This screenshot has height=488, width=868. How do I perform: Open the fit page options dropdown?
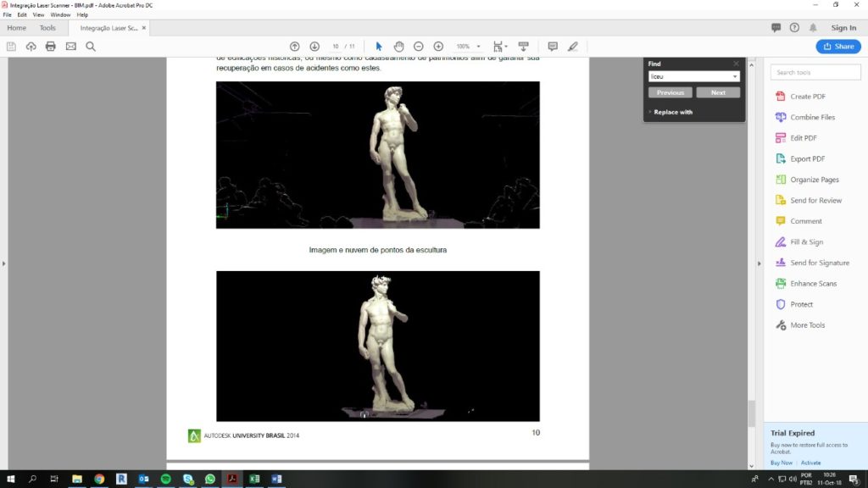(507, 47)
